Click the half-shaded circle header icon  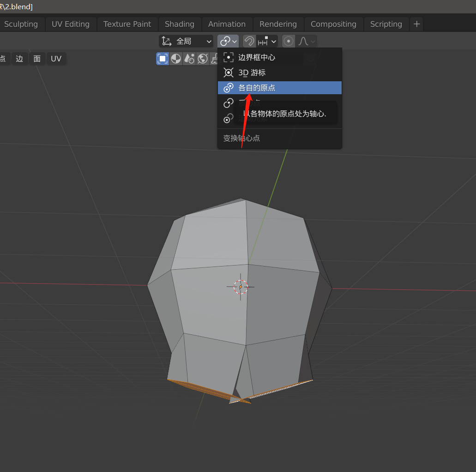176,59
